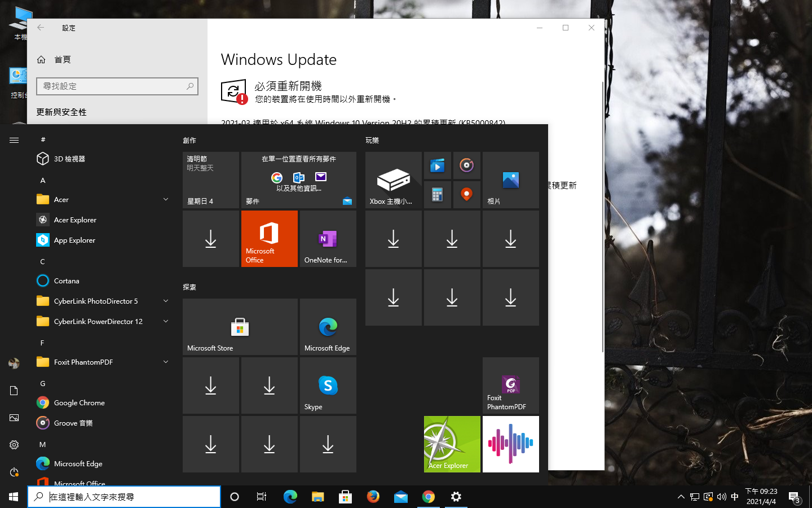Open the Maps small tile
The image size is (812, 508).
point(467,195)
